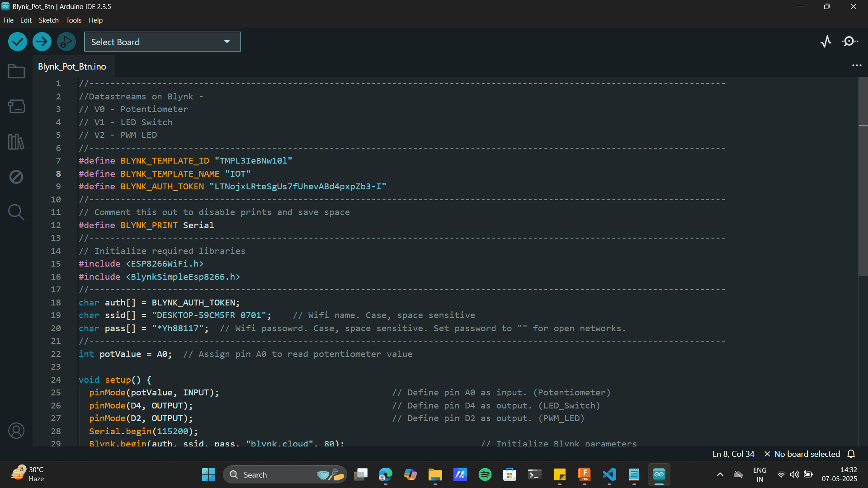Screen dimensions: 868x488
Task: Click the Verify sketch checkmark button
Action: coord(17,42)
